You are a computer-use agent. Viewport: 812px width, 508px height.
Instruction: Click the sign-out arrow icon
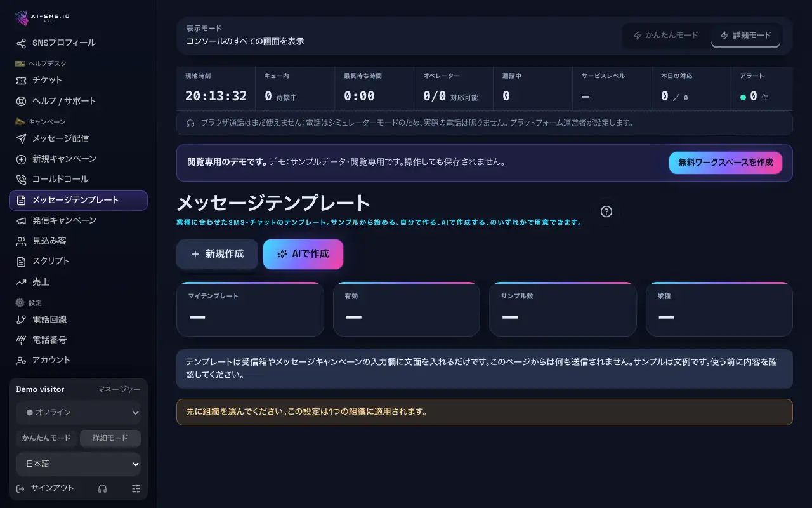[x=21, y=488]
